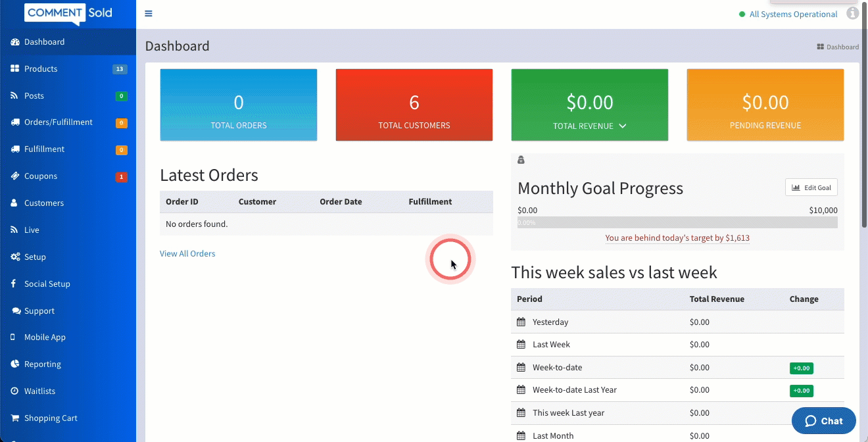The image size is (868, 442).
Task: Click the Reporting pie chart icon
Action: click(x=14, y=364)
